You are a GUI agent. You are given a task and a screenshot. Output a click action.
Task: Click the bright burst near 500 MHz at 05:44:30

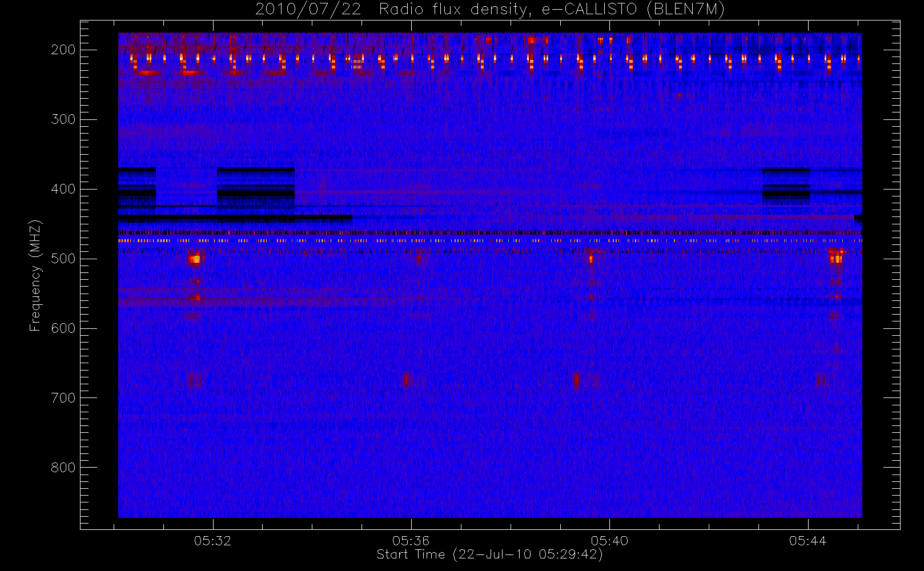837,258
